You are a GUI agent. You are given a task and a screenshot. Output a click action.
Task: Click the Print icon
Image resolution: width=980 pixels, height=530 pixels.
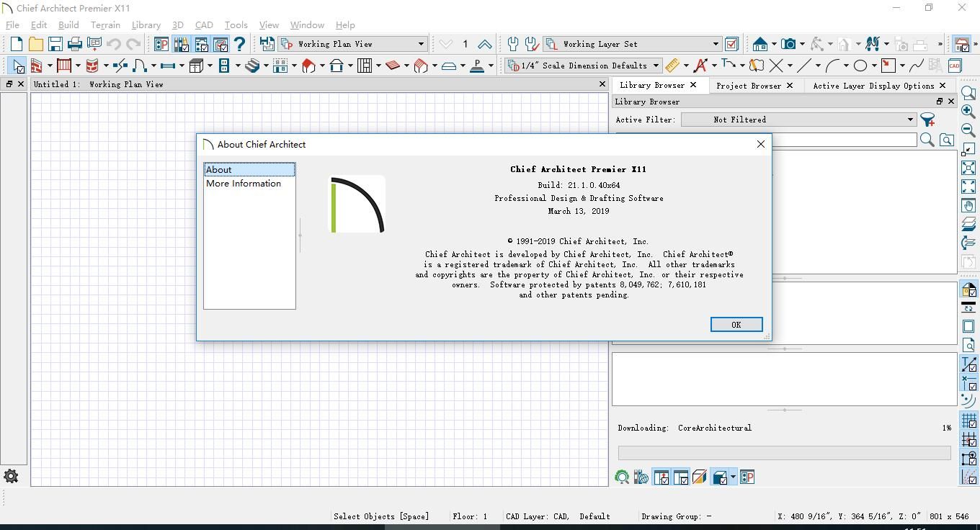coord(74,44)
